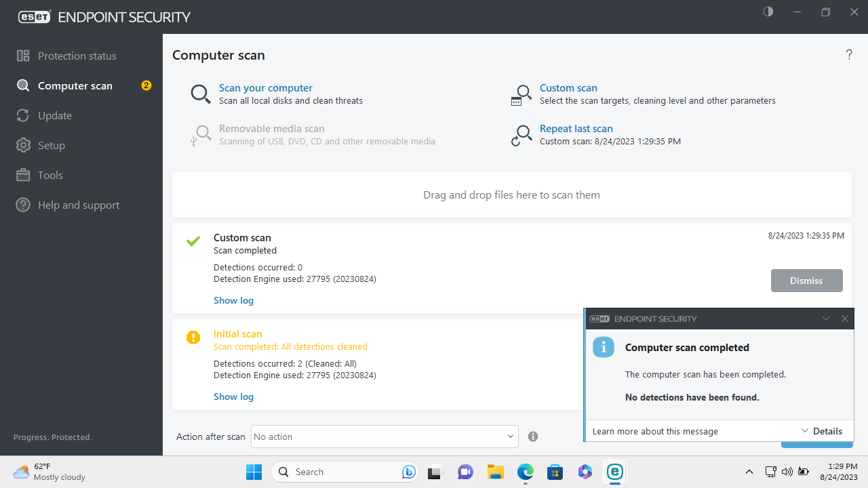Open Microsoft Store from the taskbar

(x=555, y=472)
